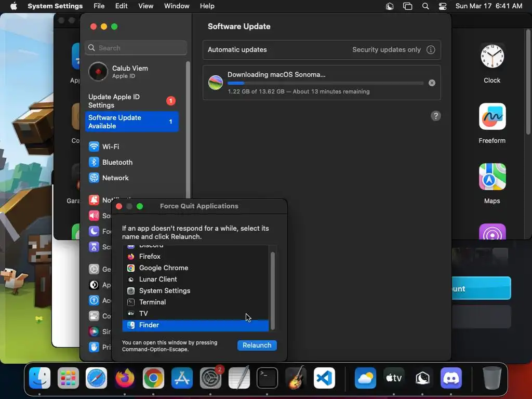This screenshot has width=532, height=399.
Task: Open Bluetooth settings in sidebar
Action: [132, 162]
